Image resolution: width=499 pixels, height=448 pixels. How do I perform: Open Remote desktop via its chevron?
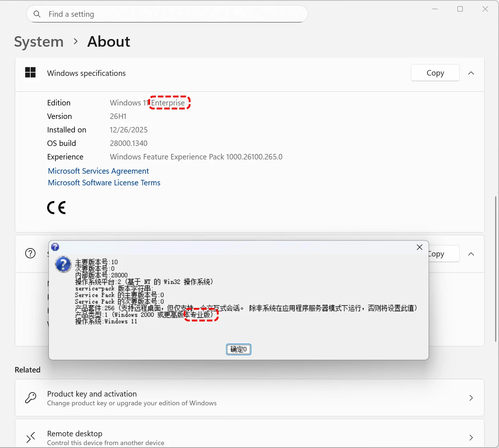coord(471,437)
